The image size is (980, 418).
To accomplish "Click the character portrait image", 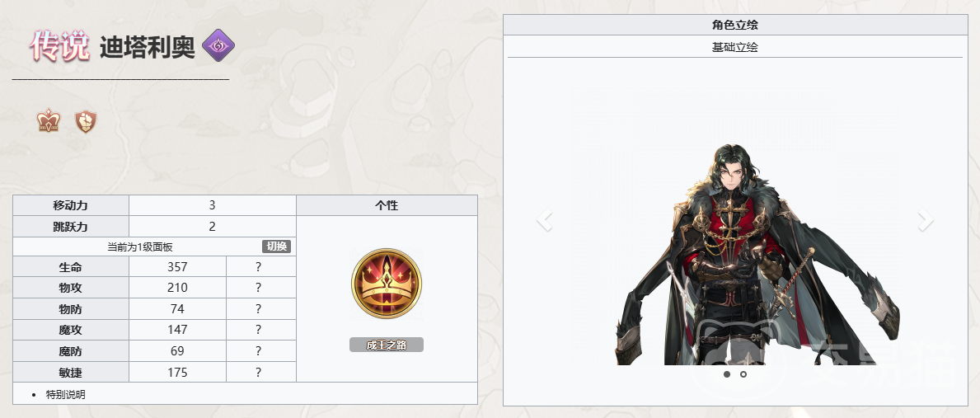I will click(x=757, y=255).
